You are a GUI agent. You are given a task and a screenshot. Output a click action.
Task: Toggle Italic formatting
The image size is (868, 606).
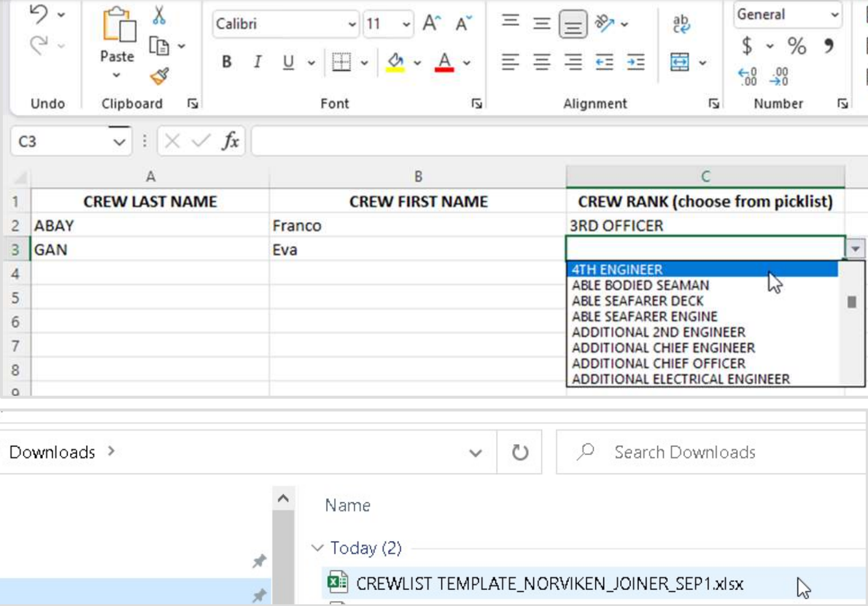[x=257, y=62]
